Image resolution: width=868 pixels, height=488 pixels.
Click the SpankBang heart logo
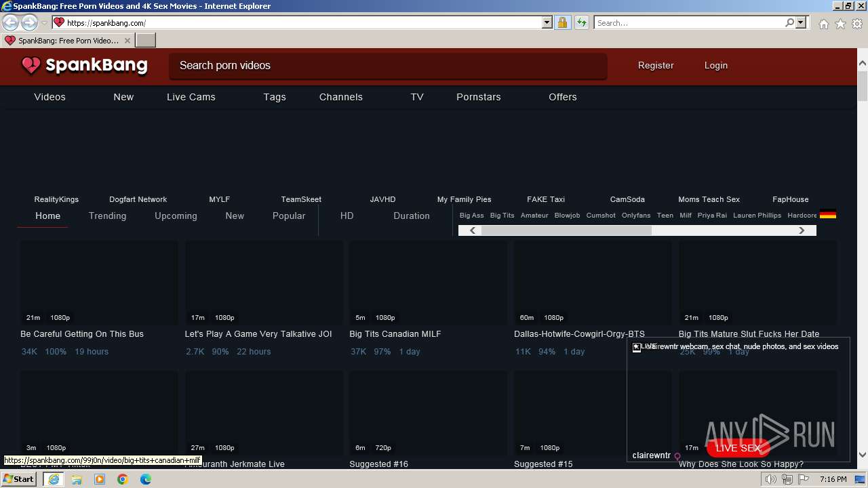tap(31, 65)
